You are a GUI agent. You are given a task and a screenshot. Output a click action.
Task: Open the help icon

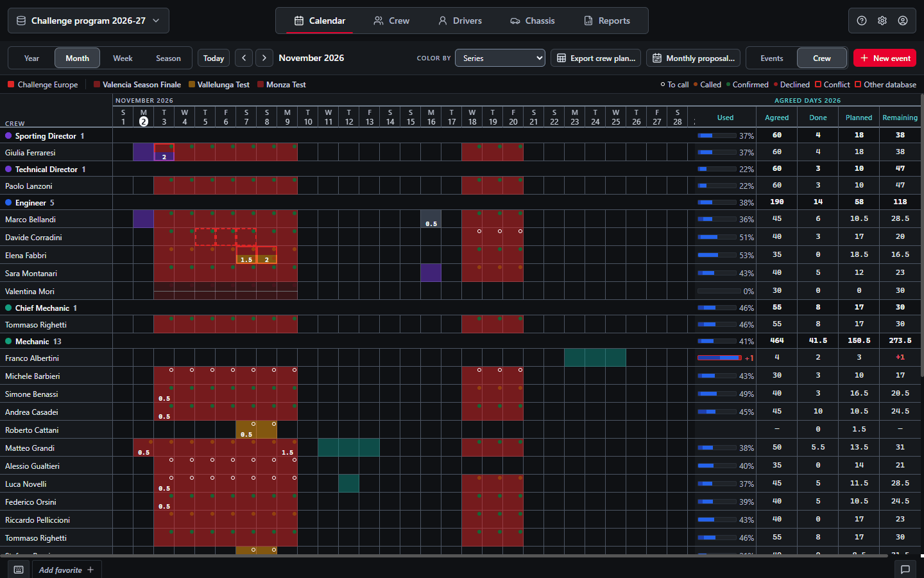(x=862, y=21)
